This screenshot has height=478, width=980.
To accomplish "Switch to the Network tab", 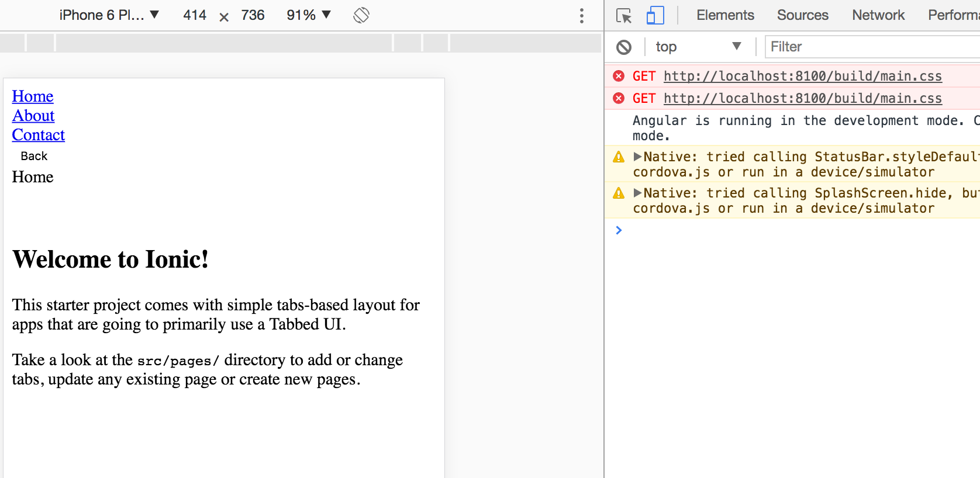I will point(878,15).
